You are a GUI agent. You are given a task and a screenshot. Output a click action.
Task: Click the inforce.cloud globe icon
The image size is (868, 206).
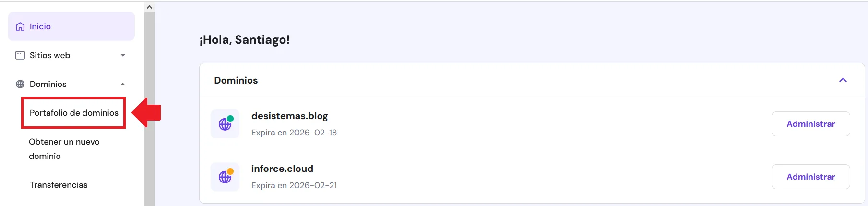(225, 177)
